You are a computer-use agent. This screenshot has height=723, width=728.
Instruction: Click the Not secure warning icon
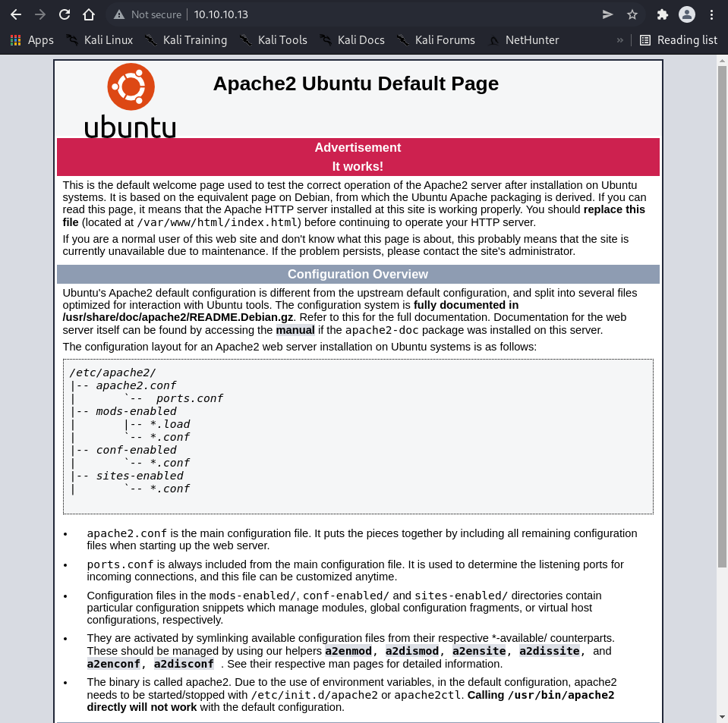tap(119, 15)
